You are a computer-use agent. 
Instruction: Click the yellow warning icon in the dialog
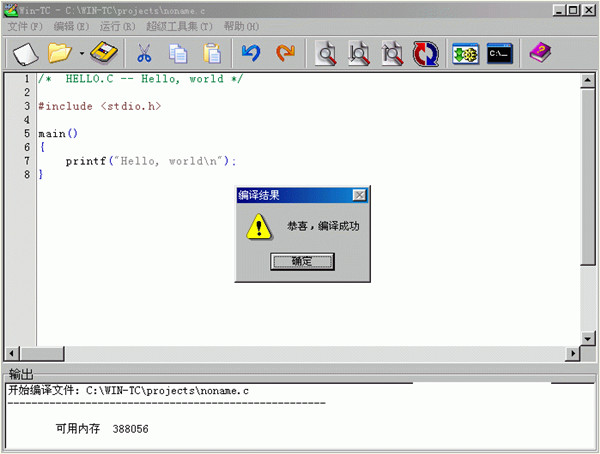point(259,227)
